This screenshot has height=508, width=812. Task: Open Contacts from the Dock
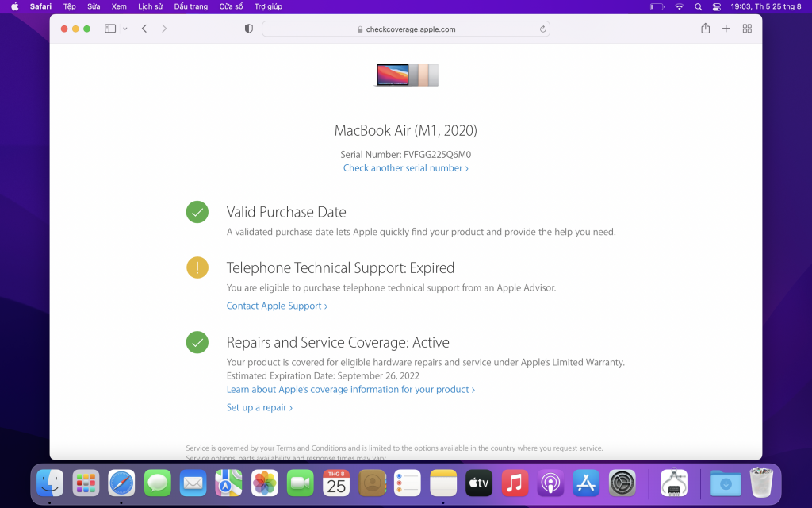coord(372,483)
